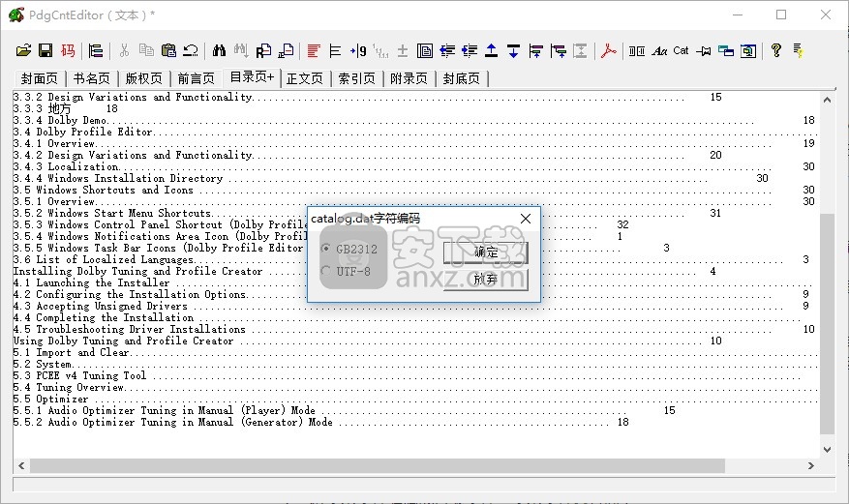Click the two columns 00 icon
The height and width of the screenshot is (504, 849).
click(x=637, y=51)
